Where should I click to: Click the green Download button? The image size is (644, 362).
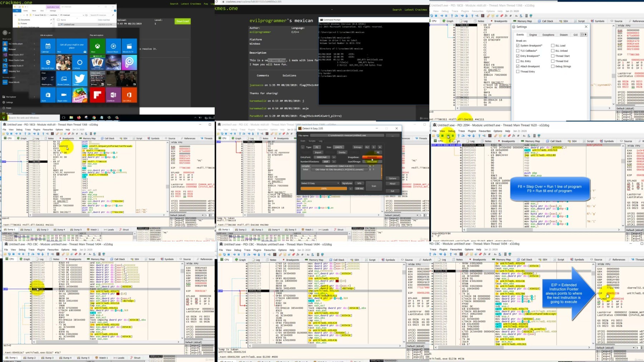(x=182, y=21)
